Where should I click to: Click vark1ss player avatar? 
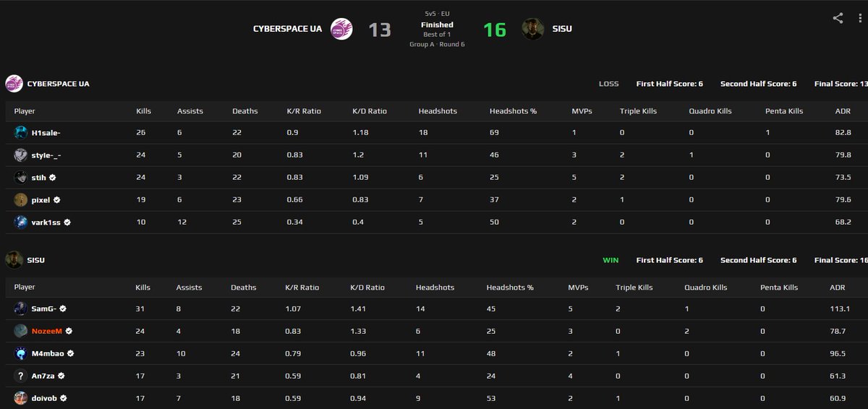[21, 222]
